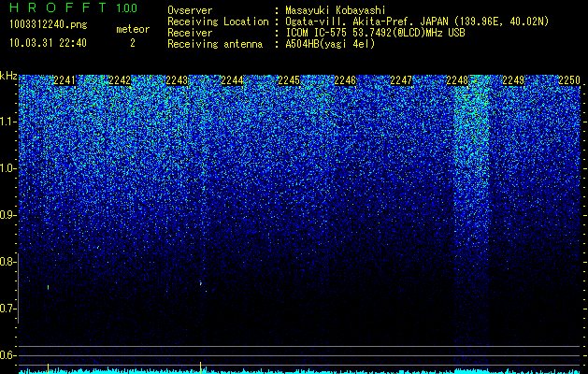Viewport: 588px width, 374px height.
Task: Click the second yellow meteor tick at bottom
Action: tap(201, 367)
